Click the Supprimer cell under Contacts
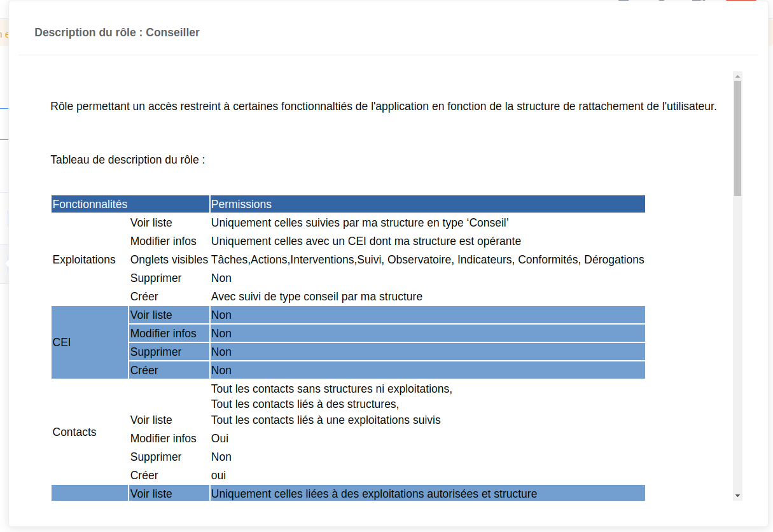The image size is (773, 532). (156, 456)
